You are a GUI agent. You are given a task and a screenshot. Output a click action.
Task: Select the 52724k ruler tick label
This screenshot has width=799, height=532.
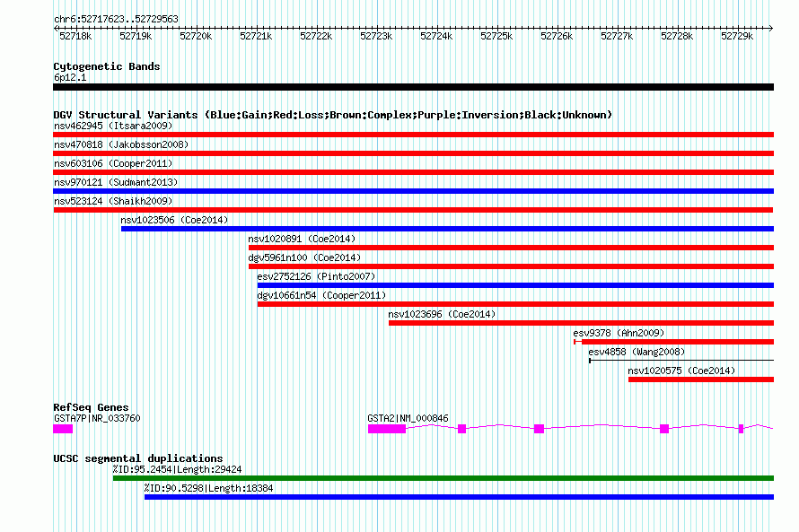click(436, 36)
